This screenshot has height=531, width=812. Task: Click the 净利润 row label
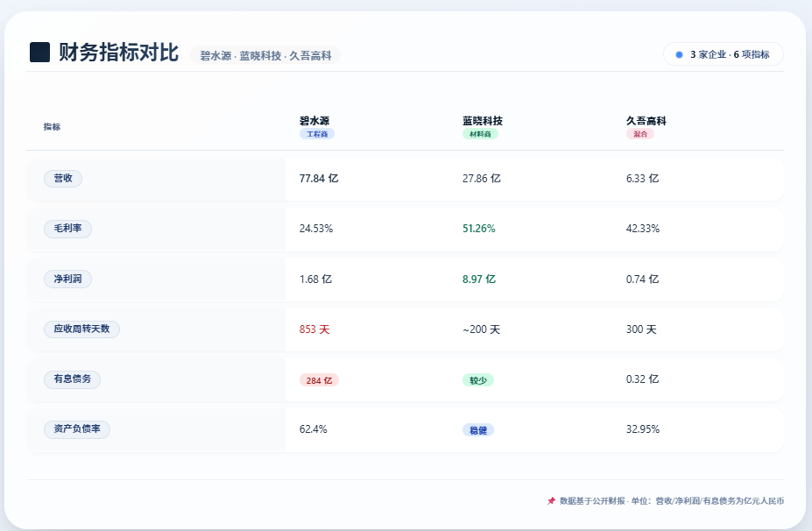click(67, 279)
